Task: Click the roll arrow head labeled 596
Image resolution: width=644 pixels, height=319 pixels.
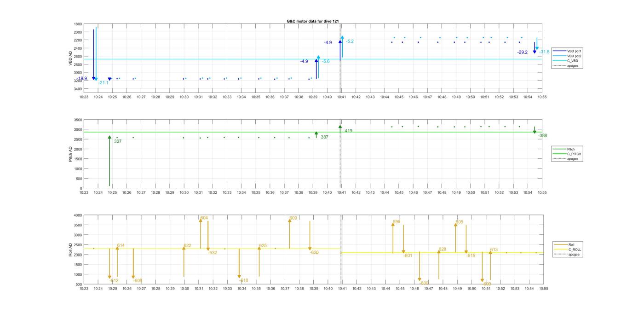Action: pyautogui.click(x=393, y=224)
